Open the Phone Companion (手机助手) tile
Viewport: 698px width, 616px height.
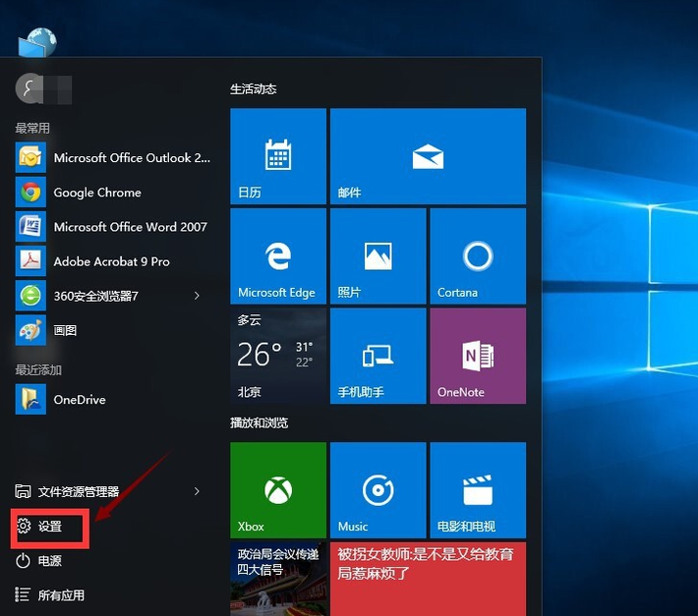[x=378, y=356]
